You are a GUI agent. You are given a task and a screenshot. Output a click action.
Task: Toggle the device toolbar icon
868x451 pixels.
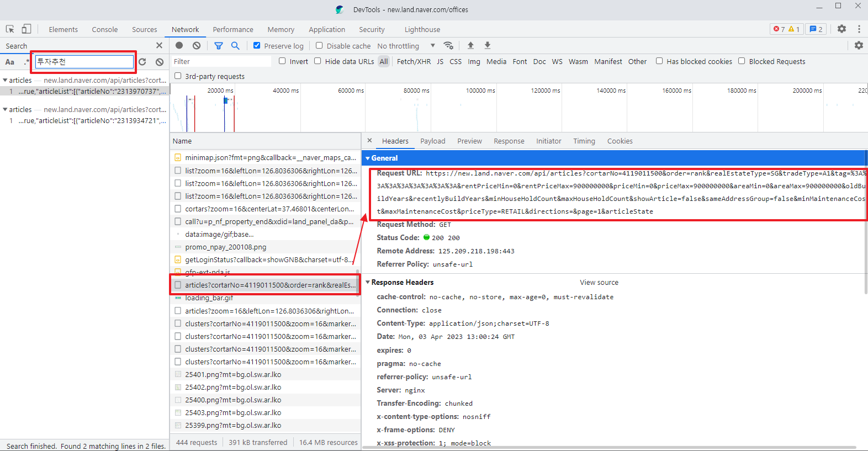tap(27, 29)
